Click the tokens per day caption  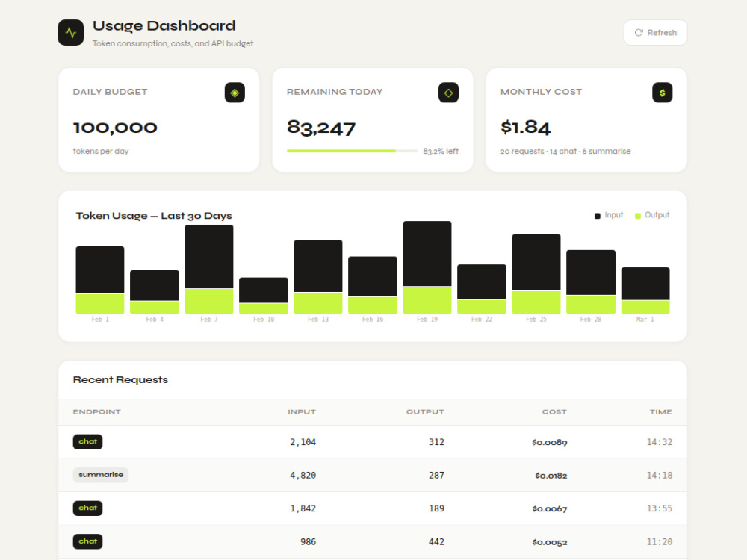click(x=101, y=151)
